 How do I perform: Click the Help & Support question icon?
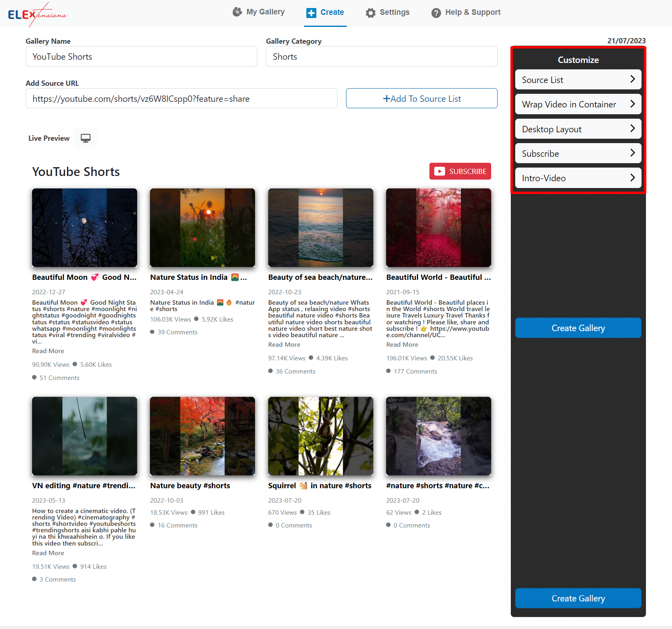436,13
